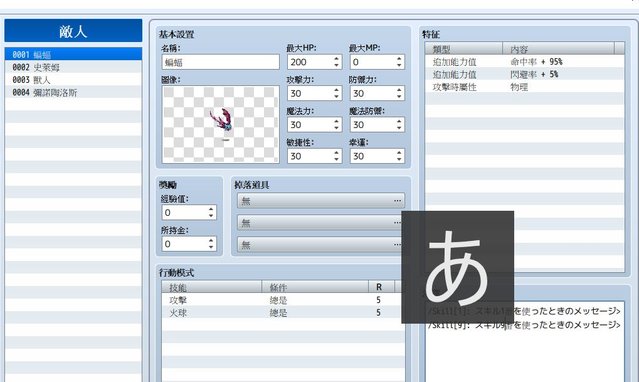This screenshot has height=382, width=639.
Task: Select enemy 0003 獸人 in list
Action: tap(73, 79)
